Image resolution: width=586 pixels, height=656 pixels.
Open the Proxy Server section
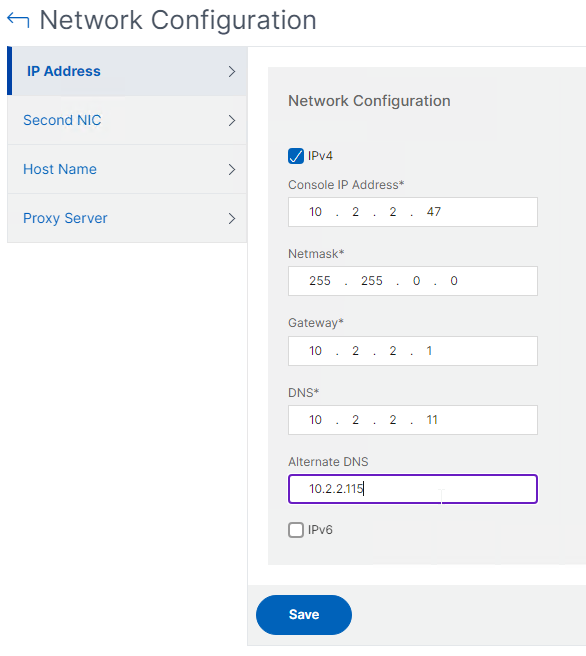click(x=127, y=218)
